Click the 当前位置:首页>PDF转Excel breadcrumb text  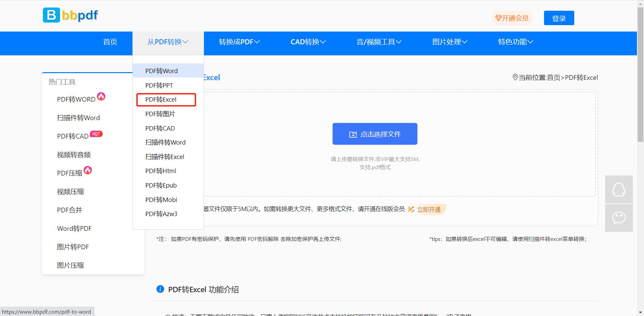point(558,77)
